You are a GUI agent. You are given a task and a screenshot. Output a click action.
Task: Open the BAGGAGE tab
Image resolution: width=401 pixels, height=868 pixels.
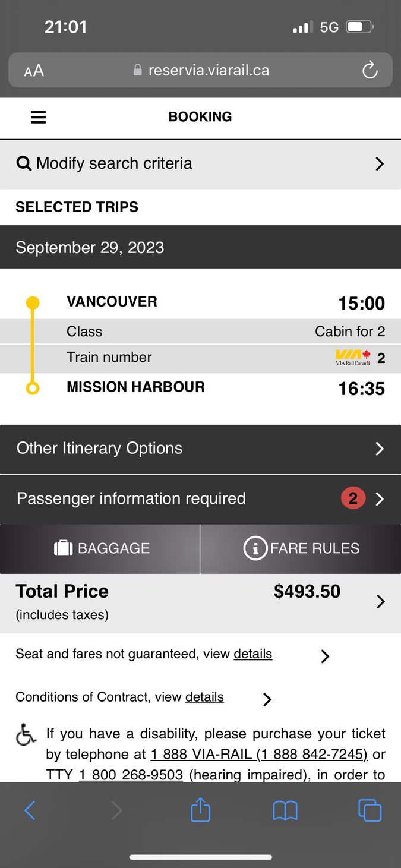coord(101,548)
